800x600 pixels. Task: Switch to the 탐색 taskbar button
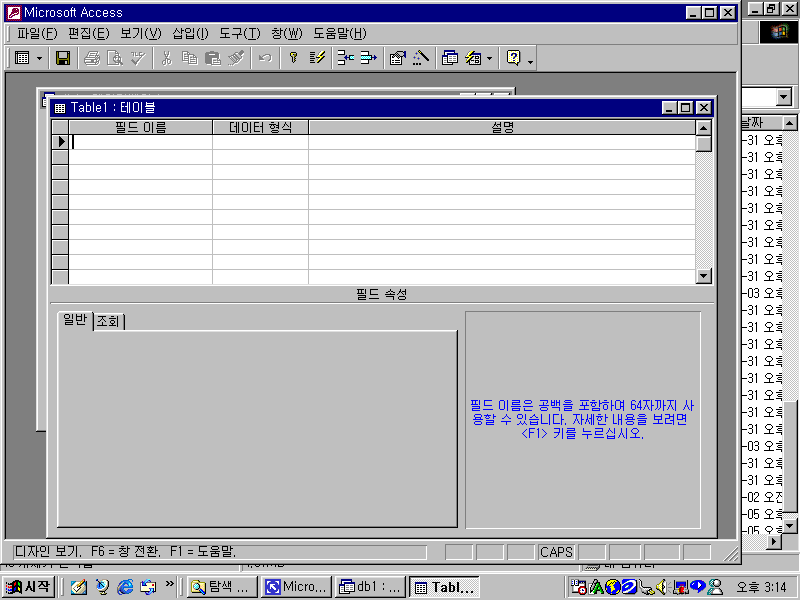(222, 587)
